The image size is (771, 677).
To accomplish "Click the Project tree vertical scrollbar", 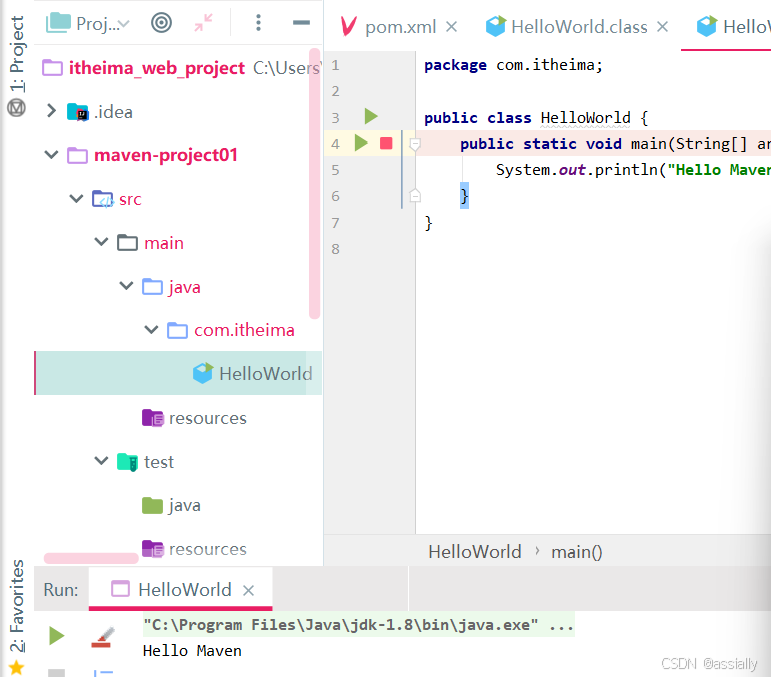I will click(x=315, y=183).
